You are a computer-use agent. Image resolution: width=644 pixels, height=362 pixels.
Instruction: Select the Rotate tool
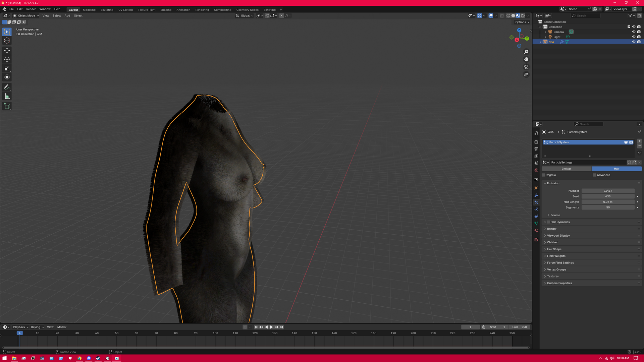(7, 59)
